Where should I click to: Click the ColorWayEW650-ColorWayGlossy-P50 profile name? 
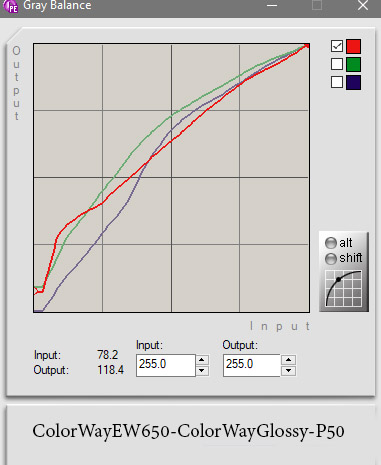(188, 432)
